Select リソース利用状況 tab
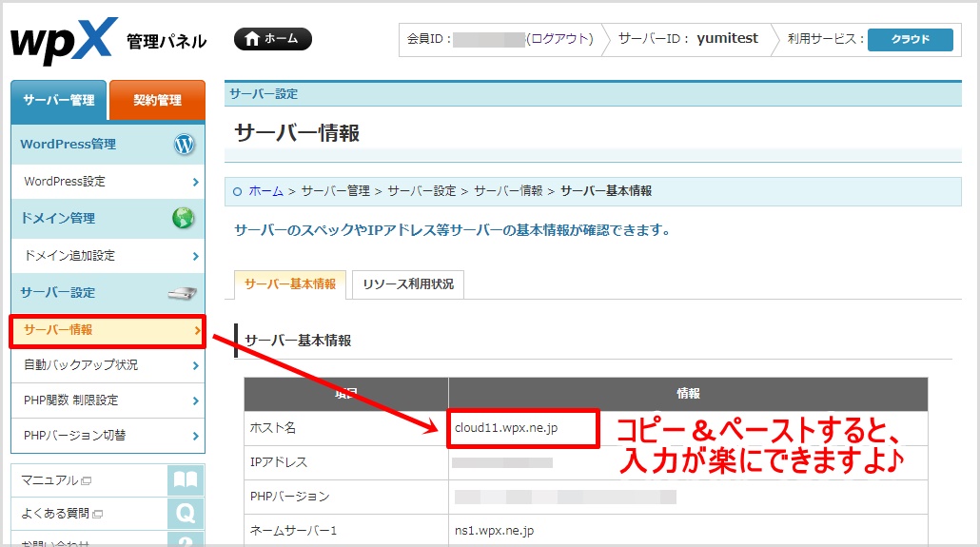This screenshot has width=980, height=547. tap(408, 284)
